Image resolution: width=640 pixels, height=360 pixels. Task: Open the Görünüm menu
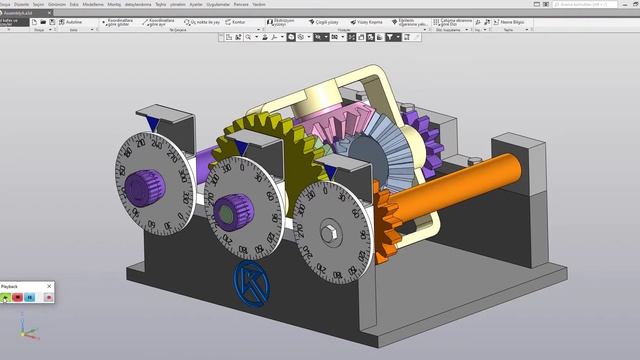(x=57, y=4)
